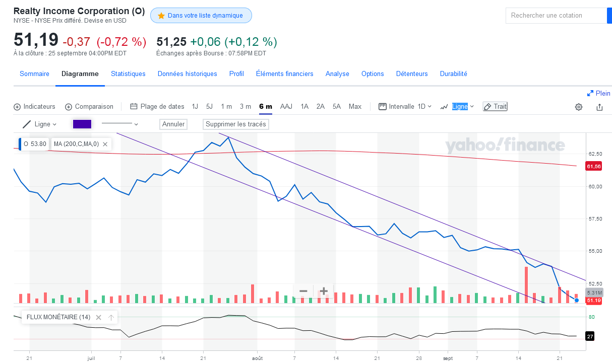Image resolution: width=612 pixels, height=364 pixels.
Task: Open Analyse tab
Action: tap(337, 74)
